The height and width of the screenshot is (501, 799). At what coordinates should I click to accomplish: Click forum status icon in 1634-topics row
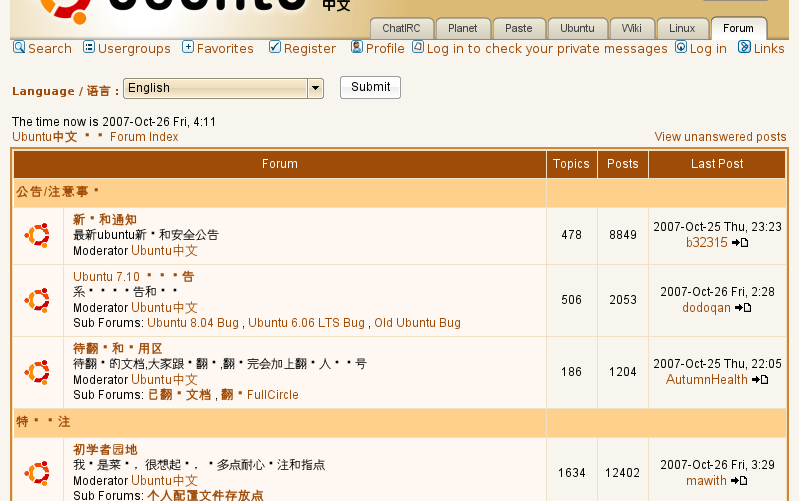click(37, 473)
